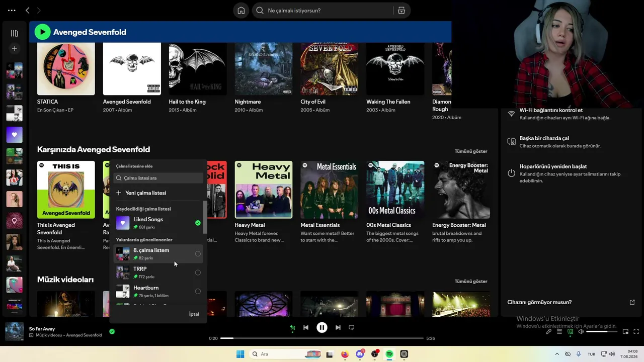Image resolution: width=644 pixels, height=362 pixels.
Task: Open the play queue icon
Action: pyautogui.click(x=559, y=332)
